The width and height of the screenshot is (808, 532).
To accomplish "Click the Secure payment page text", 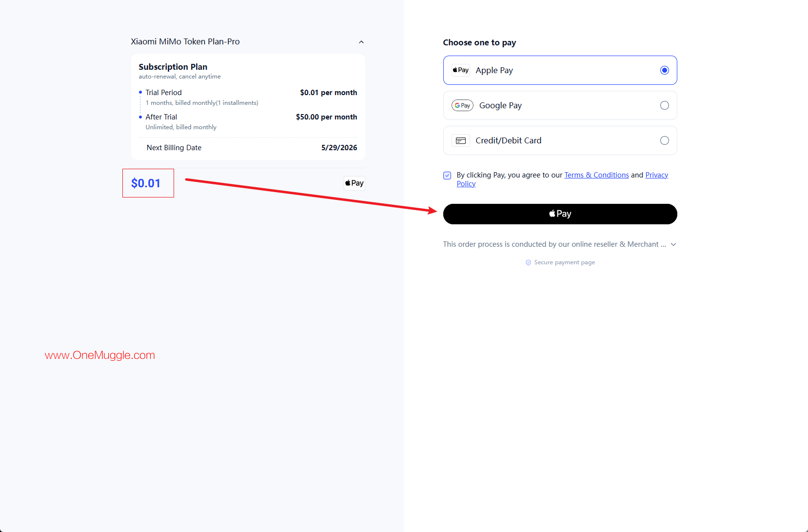I will coord(564,262).
